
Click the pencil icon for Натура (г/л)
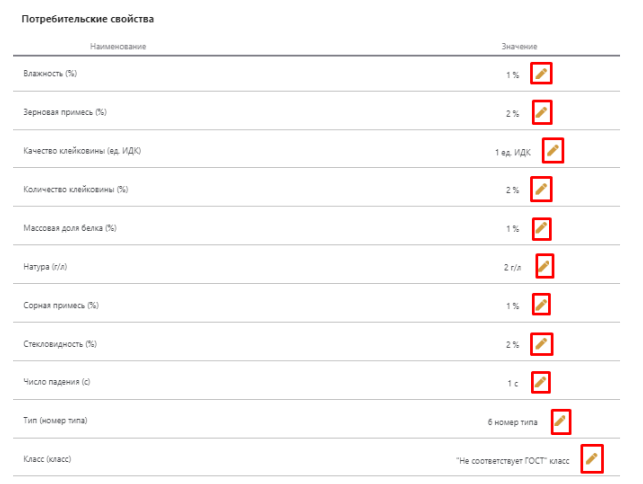tap(544, 266)
